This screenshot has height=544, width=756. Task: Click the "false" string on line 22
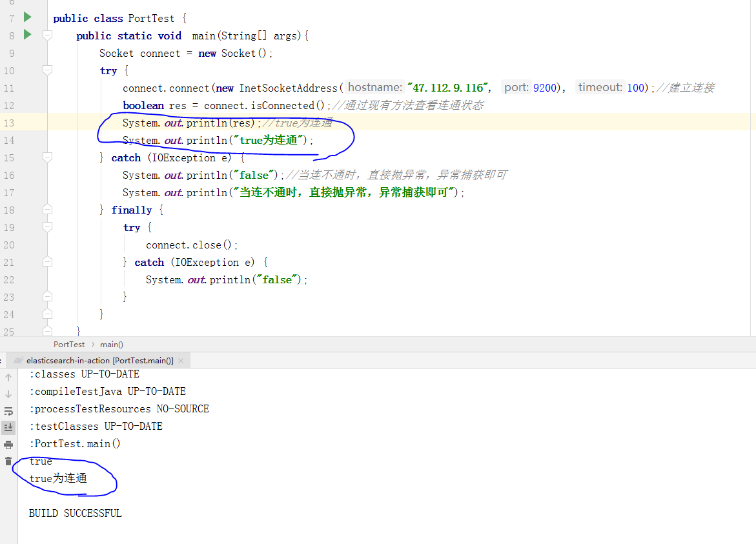coord(277,279)
